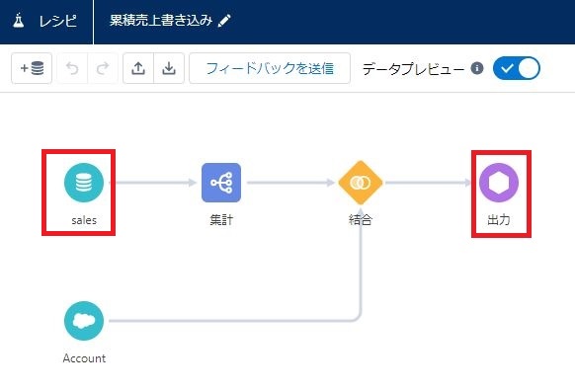
Task: Select the 結合 join node
Action: (360, 183)
